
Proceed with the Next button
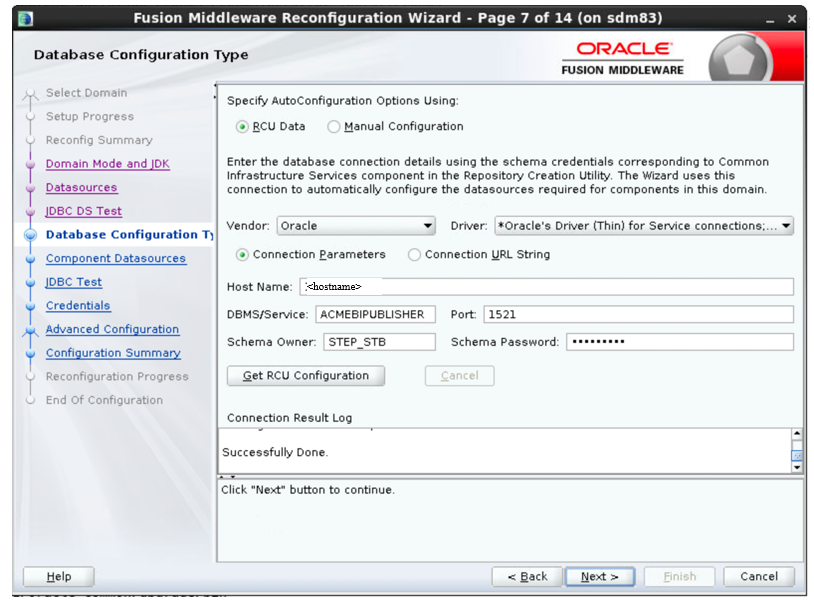(x=600, y=576)
